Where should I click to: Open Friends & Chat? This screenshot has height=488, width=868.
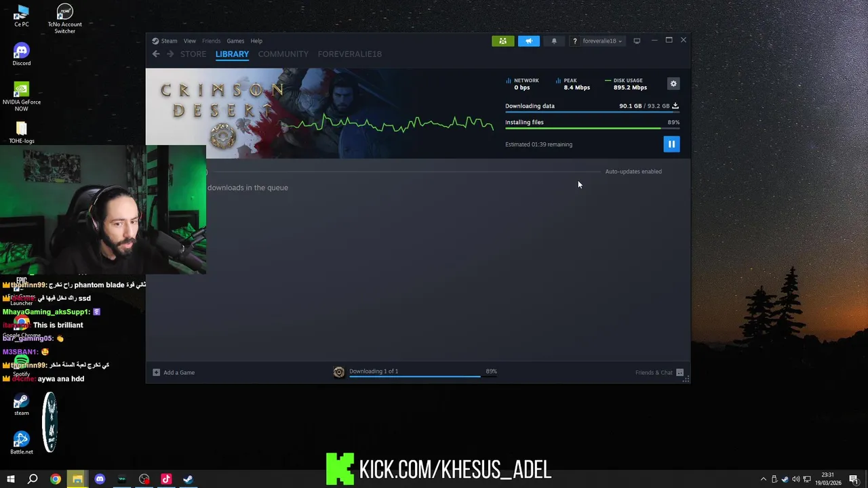pyautogui.click(x=654, y=372)
